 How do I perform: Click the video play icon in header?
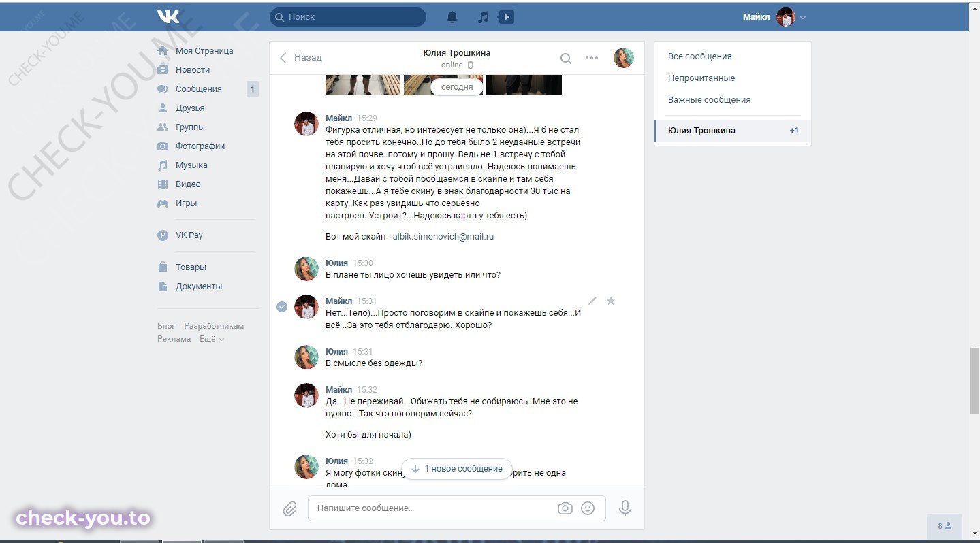pyautogui.click(x=506, y=17)
